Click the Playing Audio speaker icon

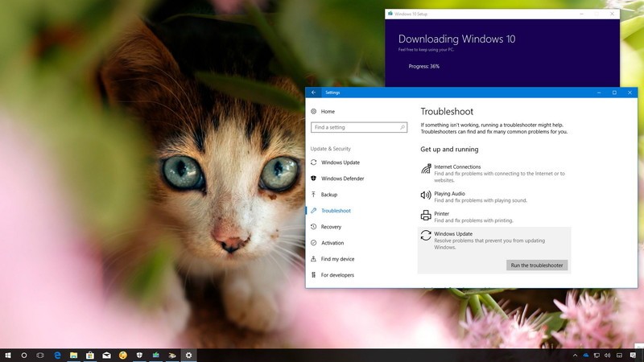tap(426, 195)
